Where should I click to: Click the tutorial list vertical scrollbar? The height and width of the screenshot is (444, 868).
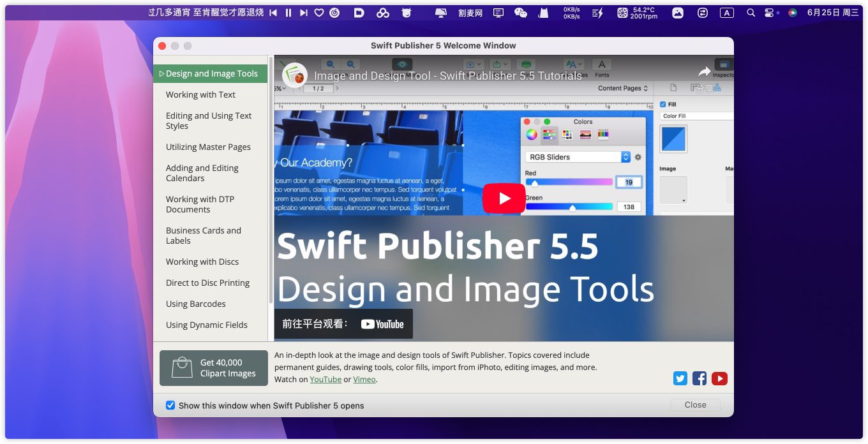(271, 180)
